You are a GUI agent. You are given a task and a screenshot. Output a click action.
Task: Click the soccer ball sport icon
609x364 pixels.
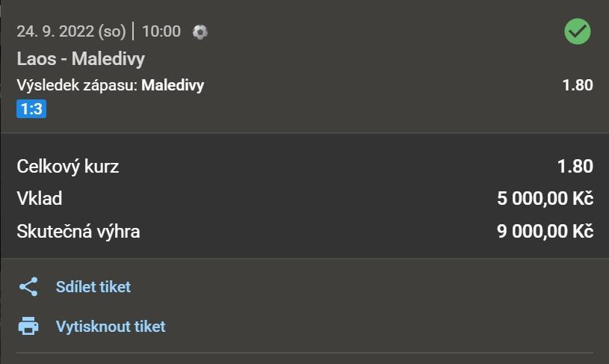200,31
